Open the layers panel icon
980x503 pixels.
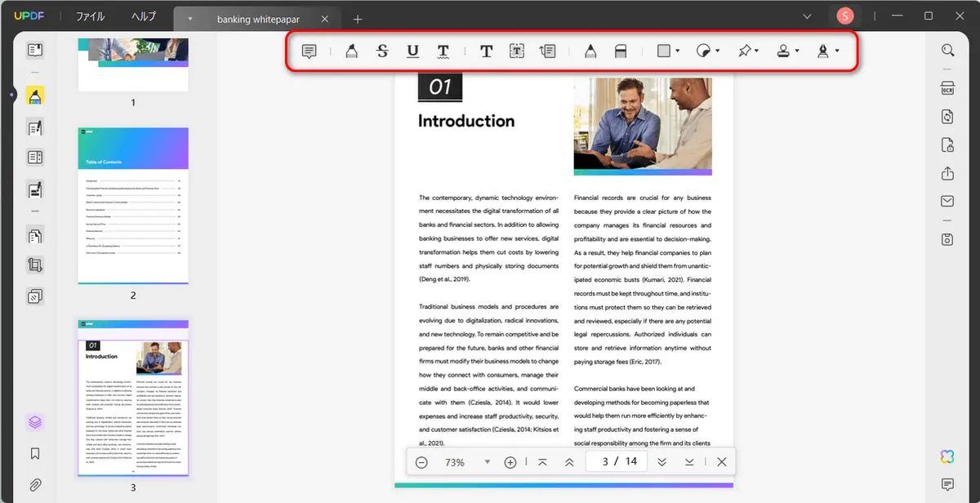35,423
